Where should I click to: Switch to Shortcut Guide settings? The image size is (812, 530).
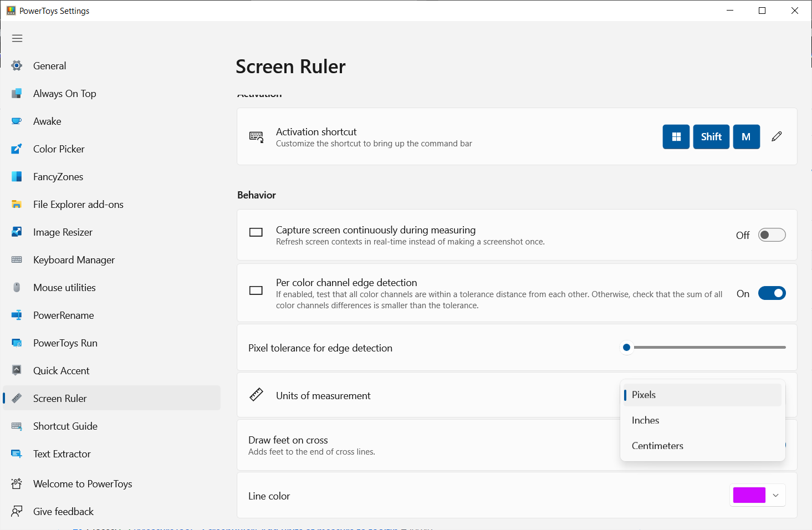click(x=65, y=426)
